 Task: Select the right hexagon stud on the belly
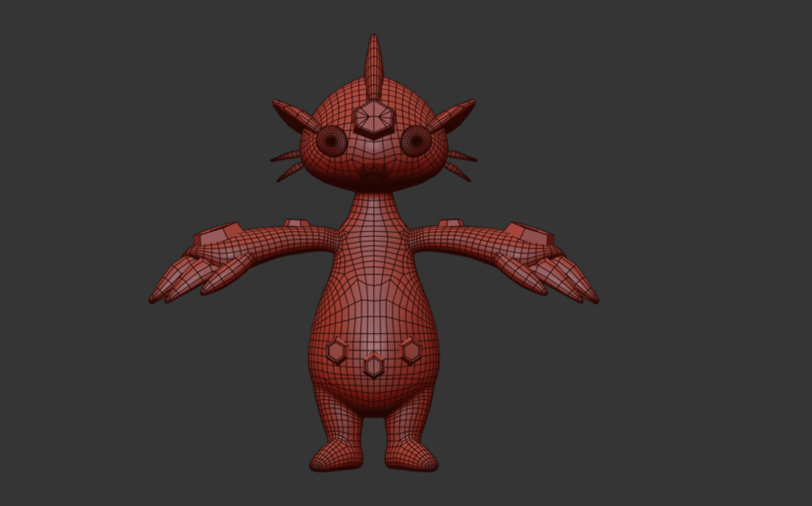click(x=411, y=351)
